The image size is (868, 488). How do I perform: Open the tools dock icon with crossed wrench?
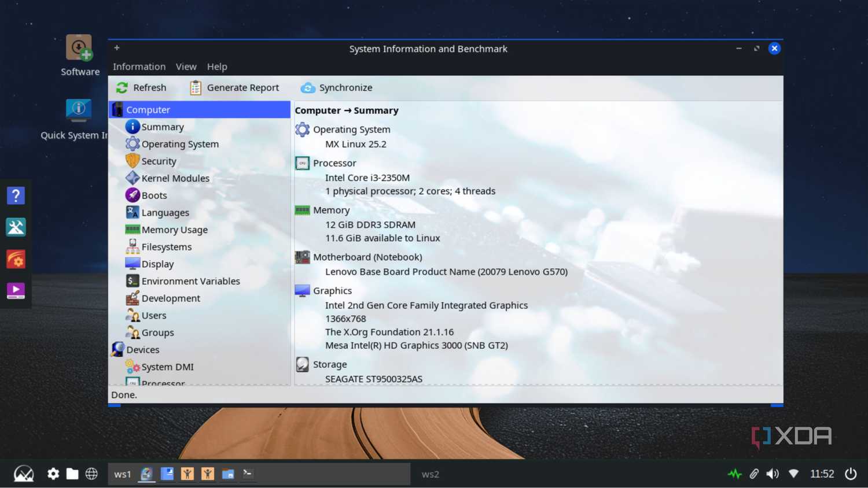[16, 227]
